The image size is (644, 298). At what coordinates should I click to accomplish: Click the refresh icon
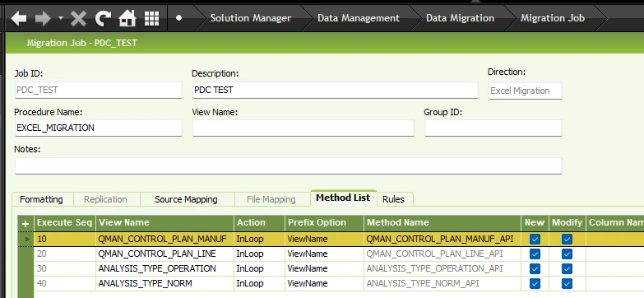coord(103,18)
